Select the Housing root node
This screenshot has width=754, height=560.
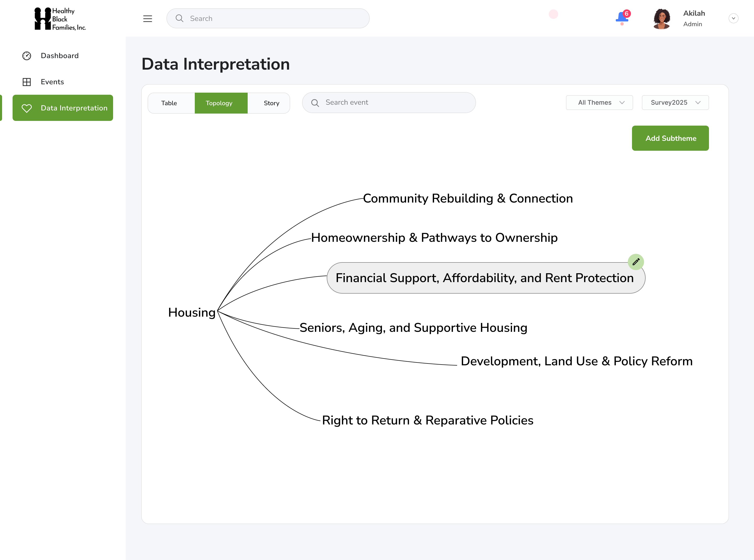tap(192, 312)
